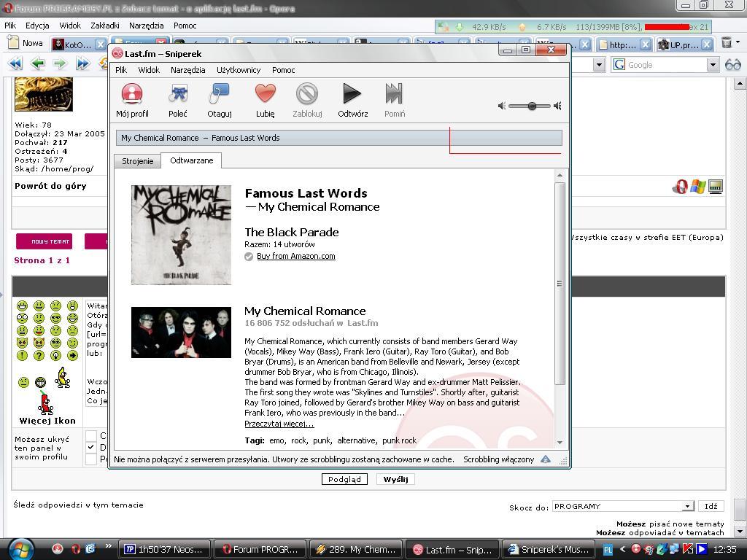This screenshot has width=747, height=560.
Task: Start playback with Odtwórz button
Action: [x=352, y=100]
